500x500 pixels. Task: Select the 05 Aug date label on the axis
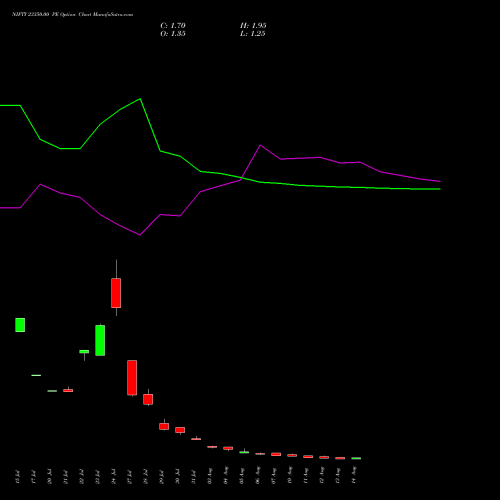coord(242,476)
